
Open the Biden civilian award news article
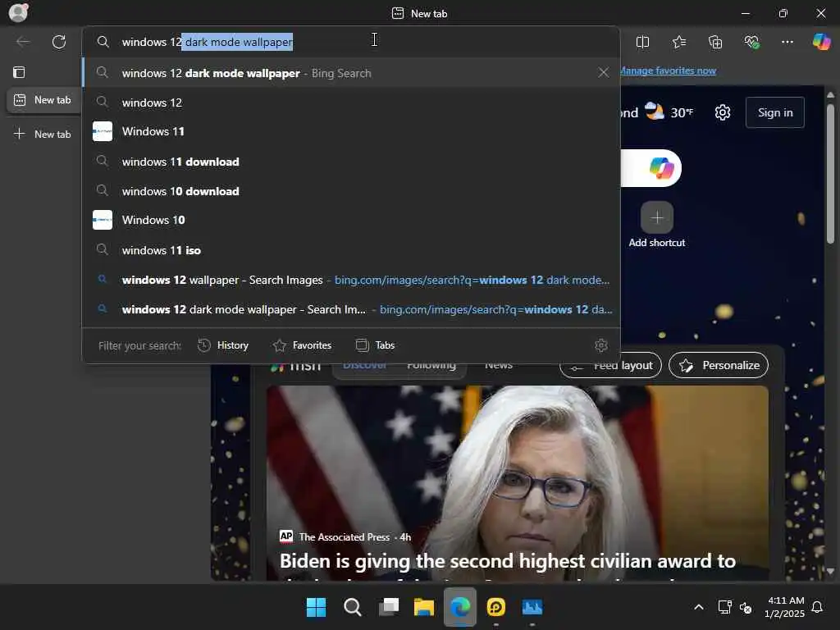[507, 561]
